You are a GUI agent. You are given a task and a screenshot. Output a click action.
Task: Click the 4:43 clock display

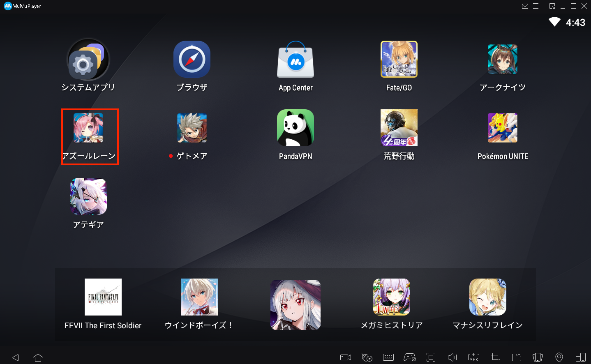575,23
